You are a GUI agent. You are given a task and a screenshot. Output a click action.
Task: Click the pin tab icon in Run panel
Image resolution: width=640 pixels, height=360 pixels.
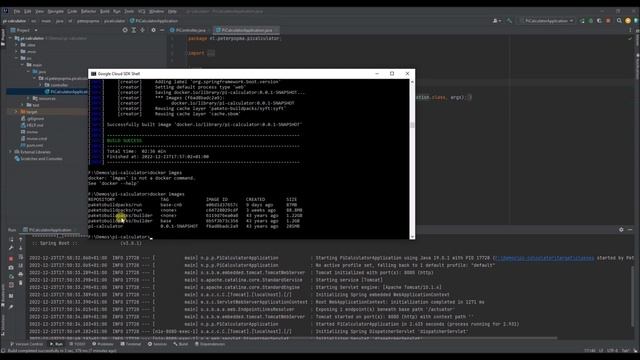(x=11, y=307)
